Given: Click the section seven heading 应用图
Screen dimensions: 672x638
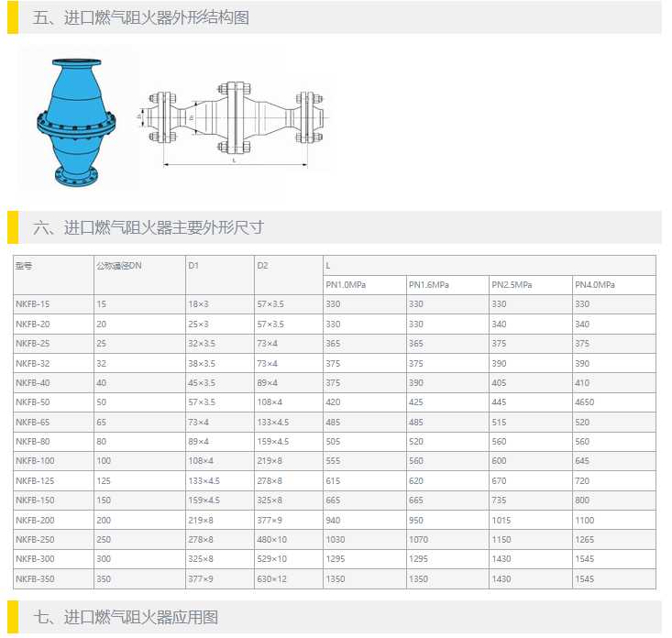Looking at the screenshot, I should (x=127, y=617).
